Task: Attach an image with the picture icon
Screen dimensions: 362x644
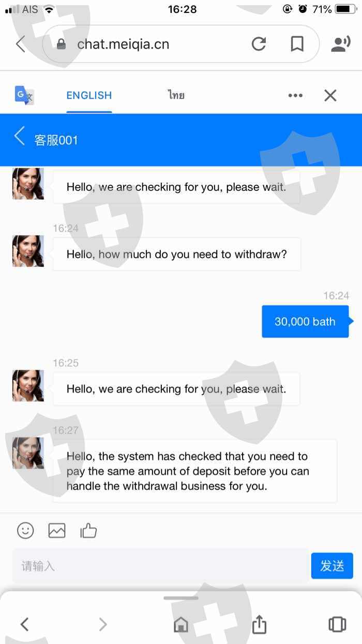Action: 57,530
